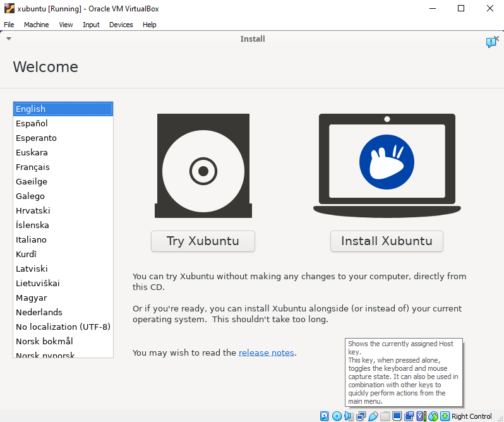504x422 pixels.
Task: Open the Machine menu
Action: click(x=37, y=25)
